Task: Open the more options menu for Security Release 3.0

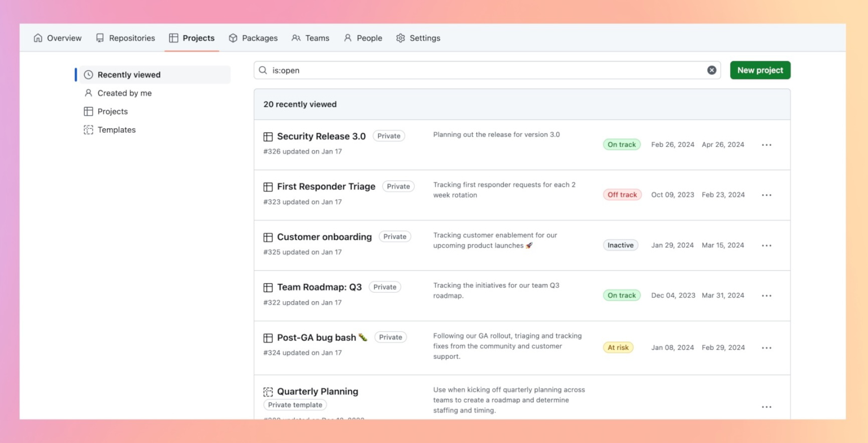Action: pyautogui.click(x=766, y=145)
